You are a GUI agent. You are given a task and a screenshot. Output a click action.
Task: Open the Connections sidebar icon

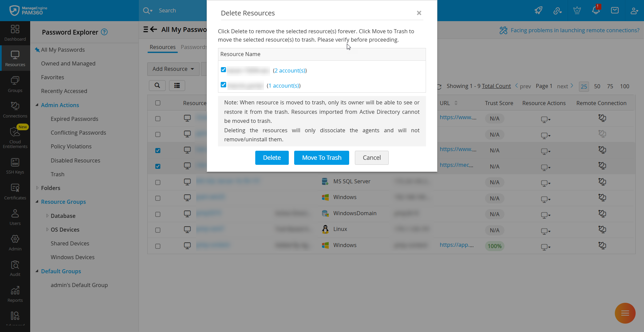point(15,110)
